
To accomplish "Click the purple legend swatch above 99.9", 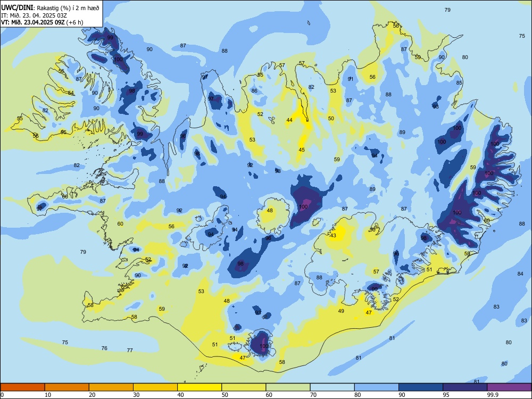I will 509,387.
